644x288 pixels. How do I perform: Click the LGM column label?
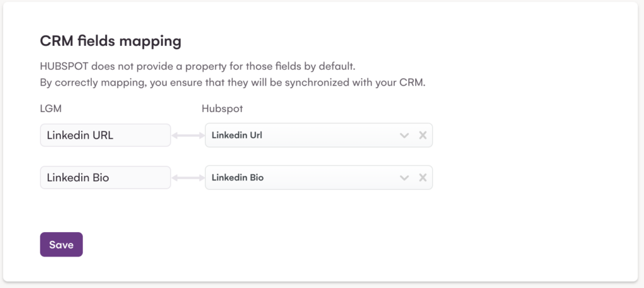point(50,109)
